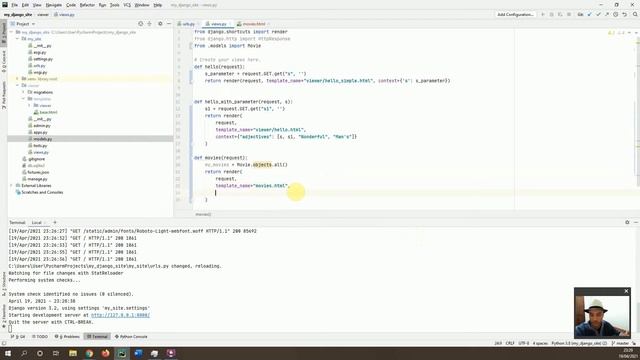640x360 pixels.
Task: Open the VCS menu
Action: tap(127, 5)
